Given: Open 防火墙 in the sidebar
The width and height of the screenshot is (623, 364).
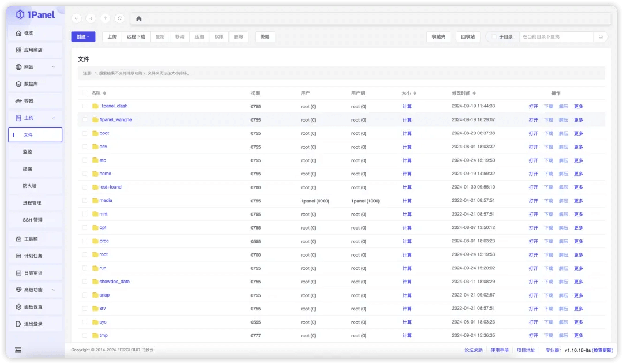Looking at the screenshot, I should pyautogui.click(x=35, y=186).
